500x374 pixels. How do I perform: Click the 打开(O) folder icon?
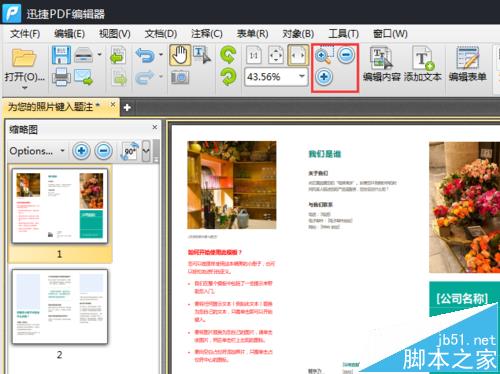(x=24, y=57)
